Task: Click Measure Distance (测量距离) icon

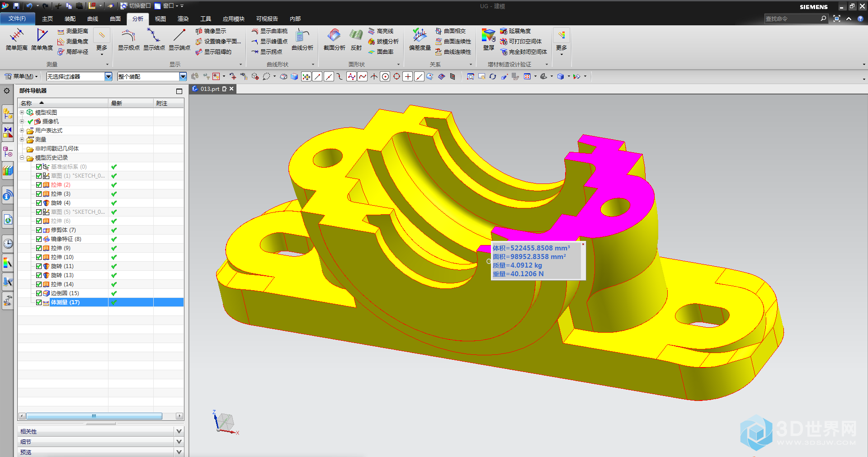Action: [61, 31]
